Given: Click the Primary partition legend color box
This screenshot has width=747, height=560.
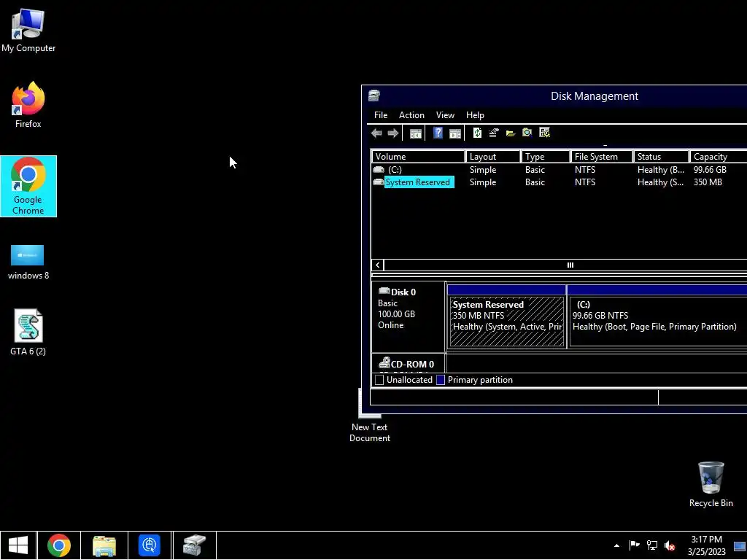Looking at the screenshot, I should (x=441, y=380).
